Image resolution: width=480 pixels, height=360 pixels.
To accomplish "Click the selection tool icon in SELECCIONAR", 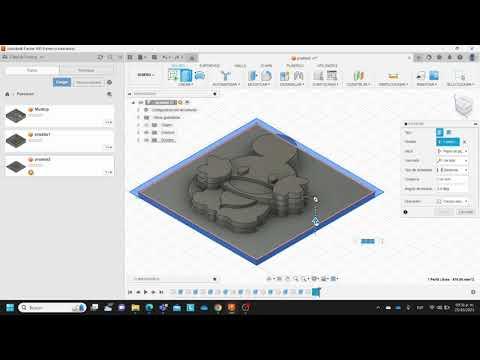I will point(461,76).
